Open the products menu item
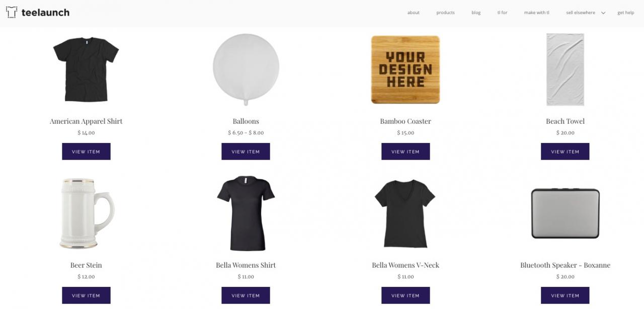The height and width of the screenshot is (309, 644). coord(445,13)
